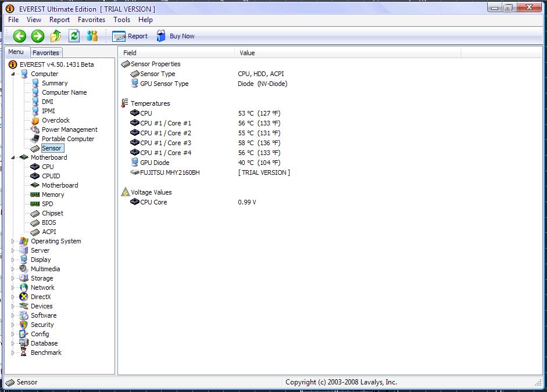Click the Buy Now toolbar button
The height and width of the screenshot is (392, 547).
coord(175,36)
